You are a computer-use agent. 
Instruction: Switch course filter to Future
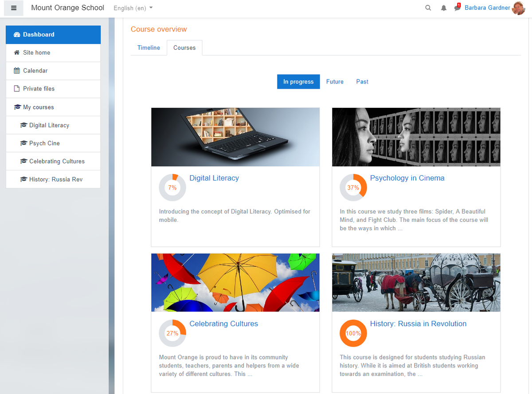[x=335, y=82]
